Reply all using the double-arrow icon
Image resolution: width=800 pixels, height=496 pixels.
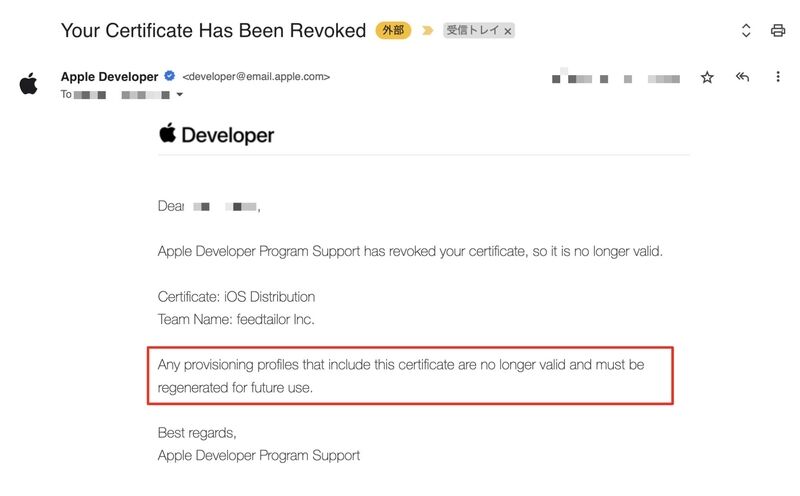pyautogui.click(x=742, y=77)
